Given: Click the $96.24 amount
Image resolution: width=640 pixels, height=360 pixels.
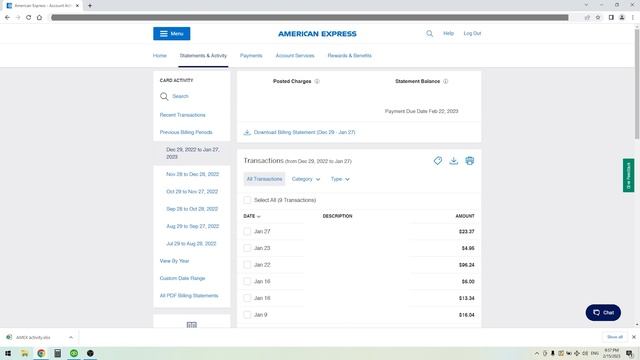Looking at the screenshot, I should click(467, 265).
